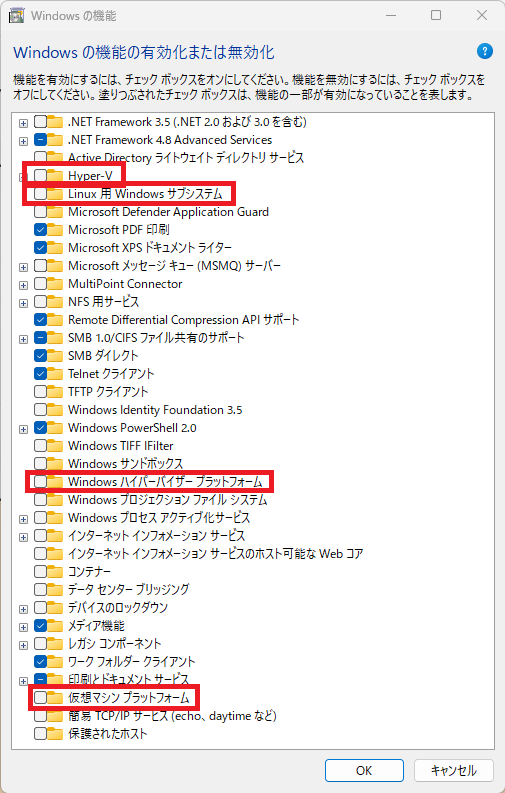Check Linux 用 Windows サブシステム
505x793 pixels.
coord(40,194)
